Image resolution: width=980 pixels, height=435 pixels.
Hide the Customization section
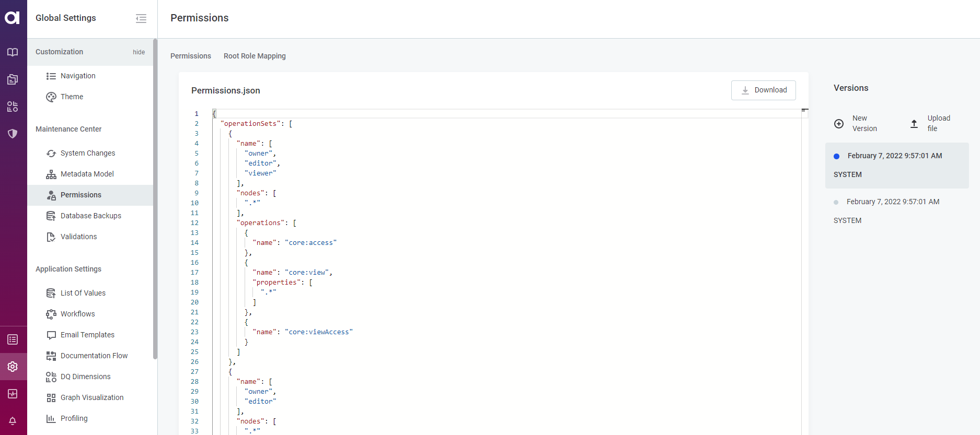139,52
